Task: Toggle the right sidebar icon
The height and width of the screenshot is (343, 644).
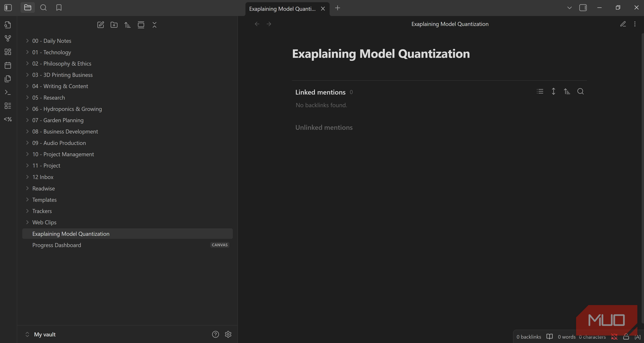Action: click(x=583, y=8)
